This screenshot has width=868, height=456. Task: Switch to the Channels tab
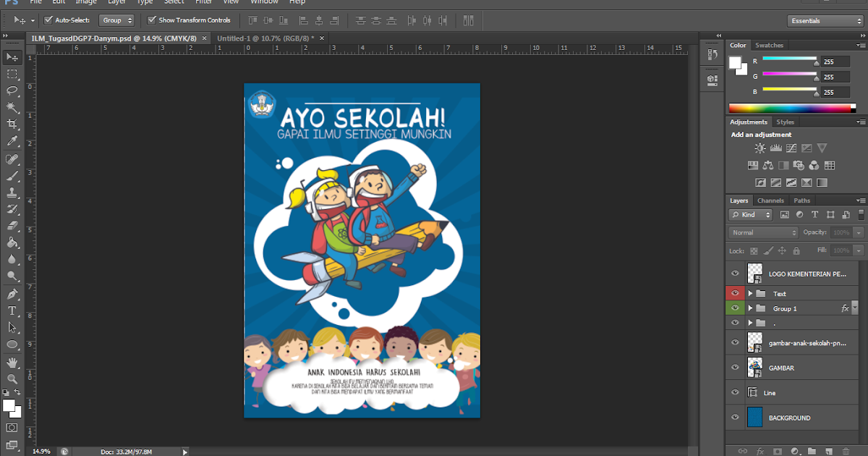(770, 200)
